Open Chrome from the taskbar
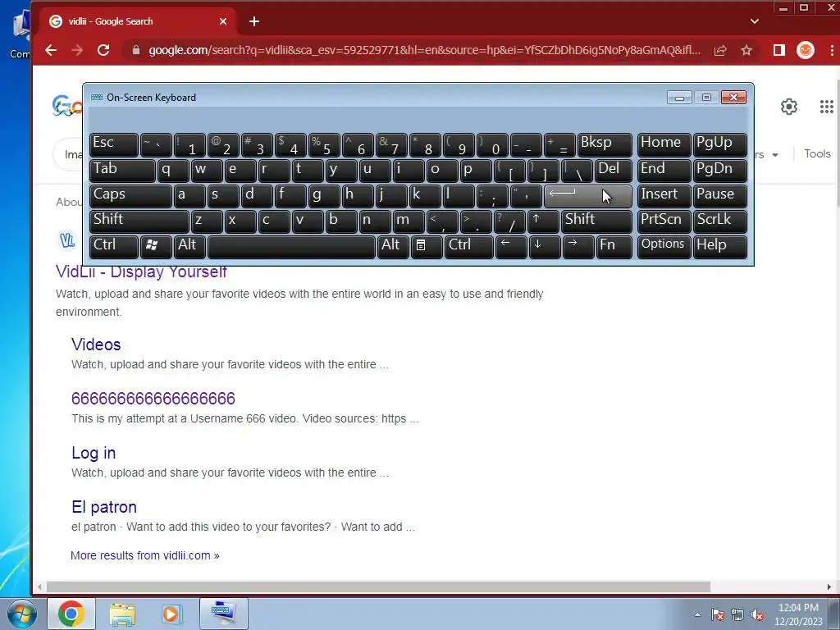Image resolution: width=840 pixels, height=630 pixels. [x=71, y=614]
